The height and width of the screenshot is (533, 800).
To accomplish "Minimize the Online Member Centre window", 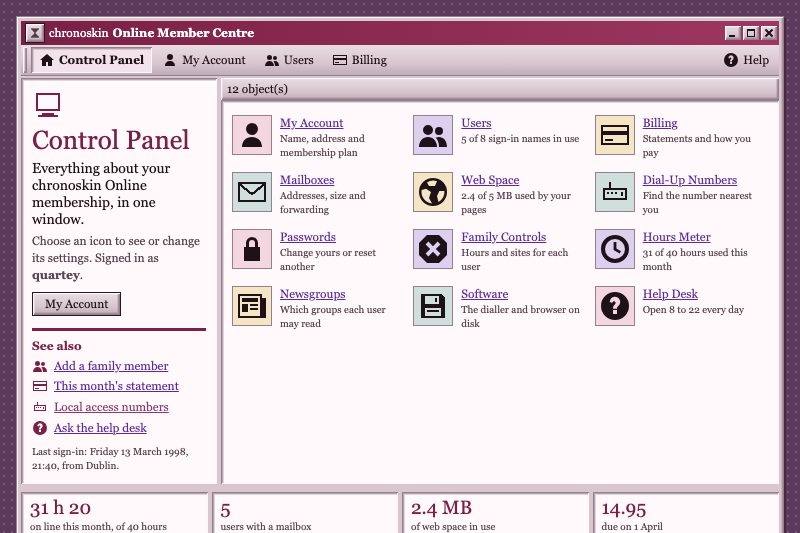I will [732, 34].
